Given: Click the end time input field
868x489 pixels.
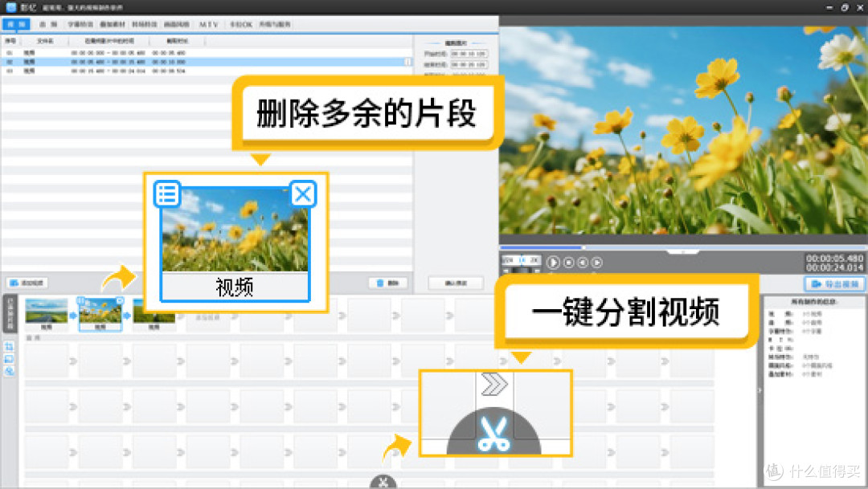Looking at the screenshot, I should click(x=469, y=65).
